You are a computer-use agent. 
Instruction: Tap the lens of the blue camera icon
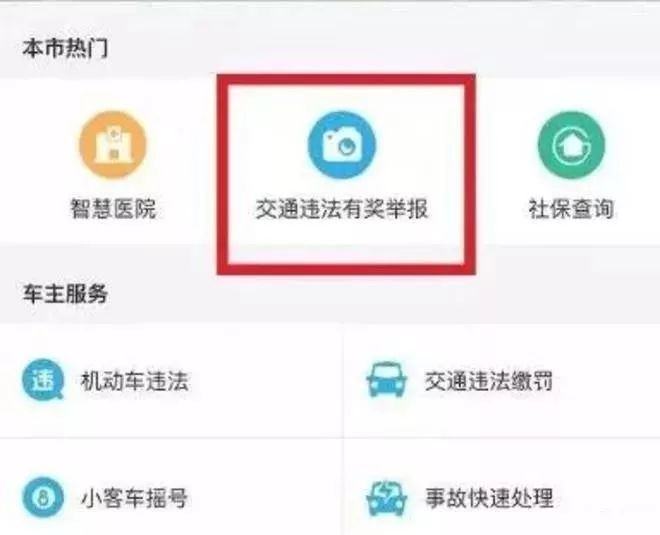coord(347,146)
